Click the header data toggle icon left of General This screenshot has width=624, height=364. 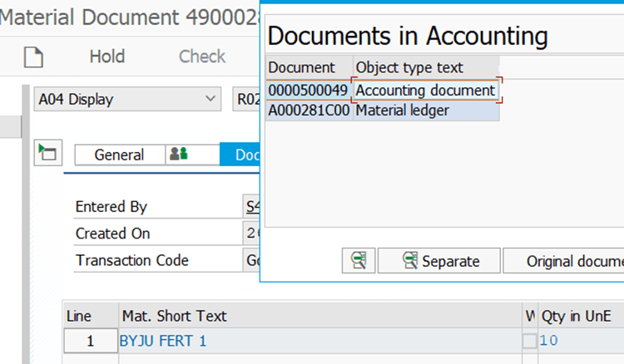pyautogui.click(x=47, y=153)
